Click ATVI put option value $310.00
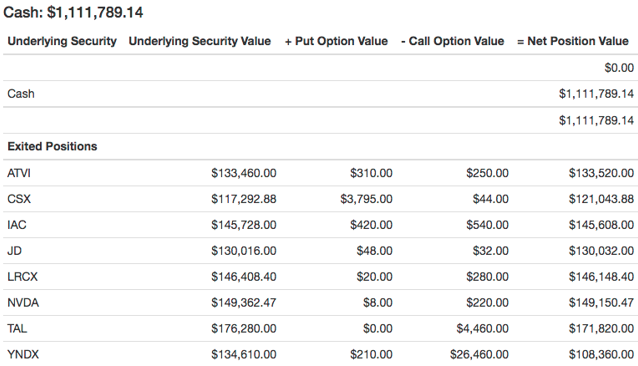Image resolution: width=638 pixels, height=366 pixels. [x=371, y=173]
